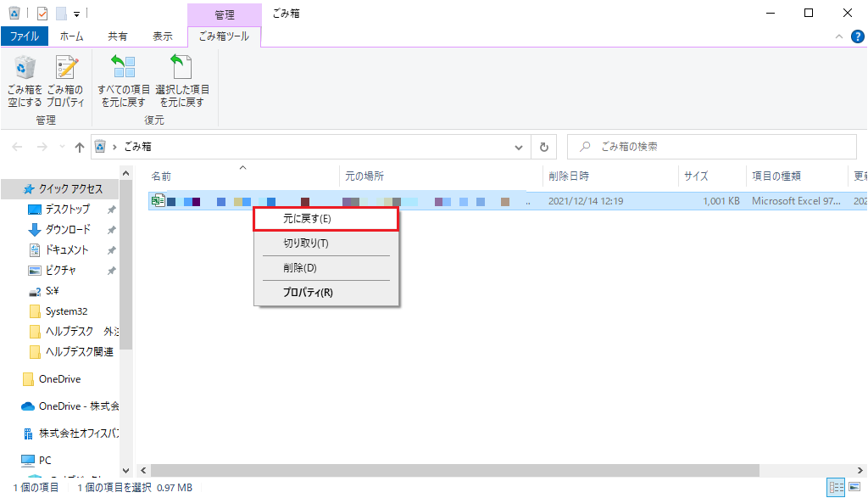Sort by the 削除日時 column header
This screenshot has height=498, width=868.
[x=568, y=176]
